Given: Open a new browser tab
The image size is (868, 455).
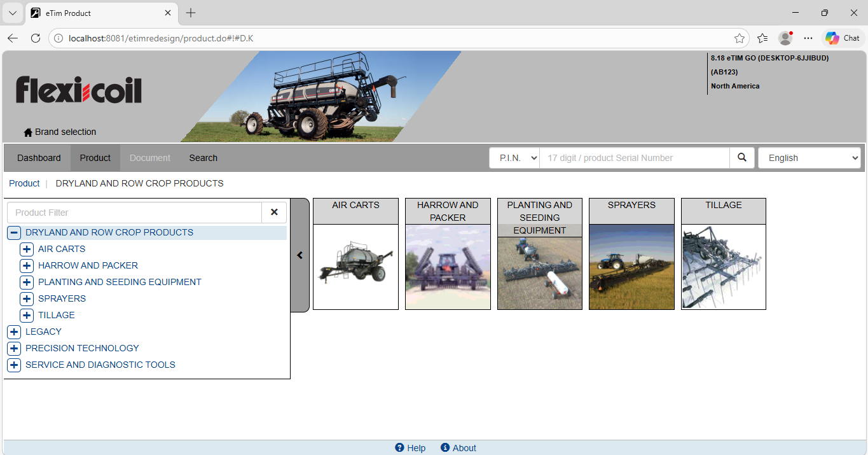Looking at the screenshot, I should 191,13.
